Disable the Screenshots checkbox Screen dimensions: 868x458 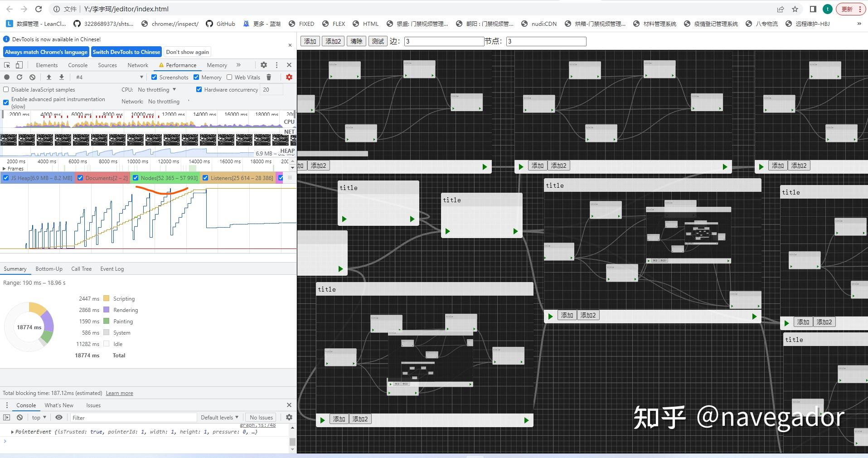(x=155, y=77)
